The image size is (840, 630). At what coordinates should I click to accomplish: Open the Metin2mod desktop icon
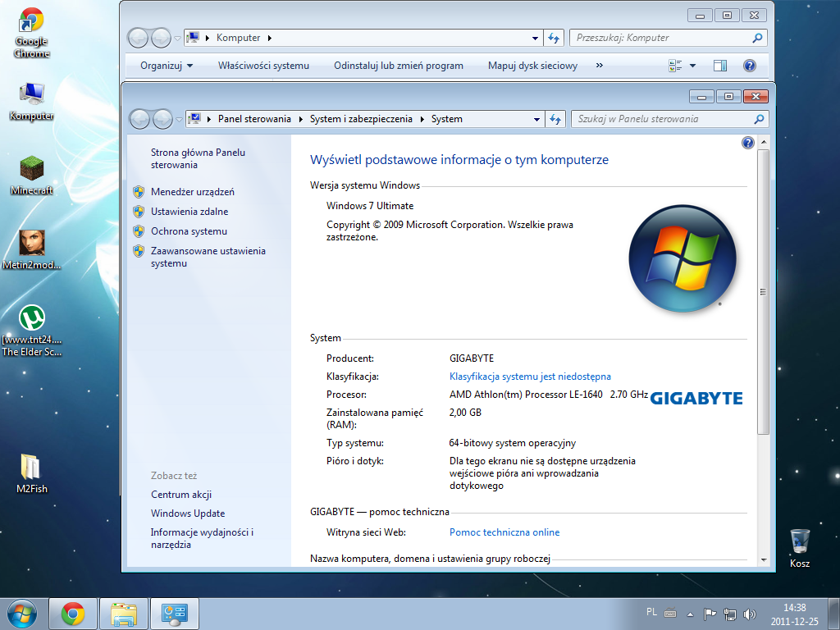pos(32,249)
